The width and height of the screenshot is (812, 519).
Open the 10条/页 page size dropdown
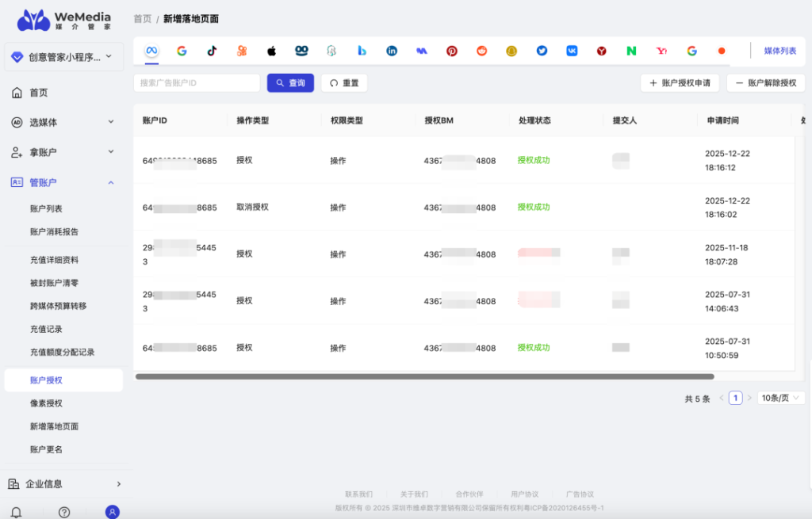tap(781, 398)
